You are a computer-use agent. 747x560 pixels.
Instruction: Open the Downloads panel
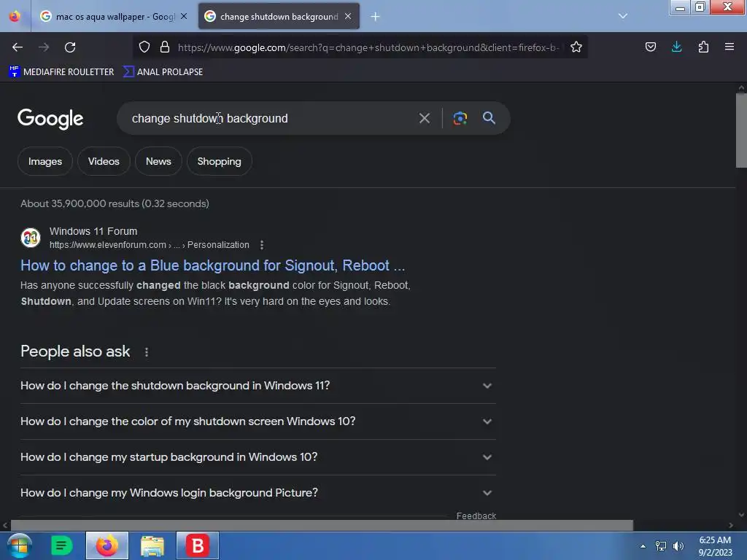click(676, 47)
